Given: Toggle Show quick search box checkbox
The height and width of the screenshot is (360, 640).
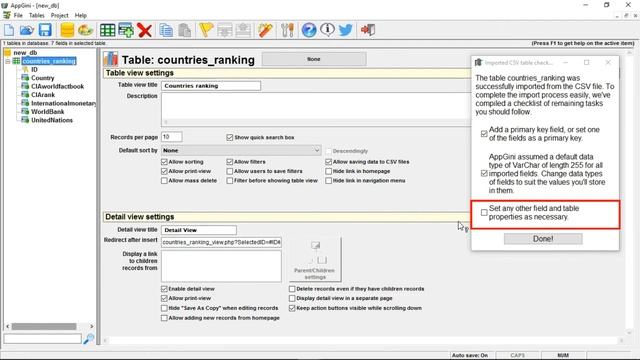Looking at the screenshot, I should click(230, 138).
